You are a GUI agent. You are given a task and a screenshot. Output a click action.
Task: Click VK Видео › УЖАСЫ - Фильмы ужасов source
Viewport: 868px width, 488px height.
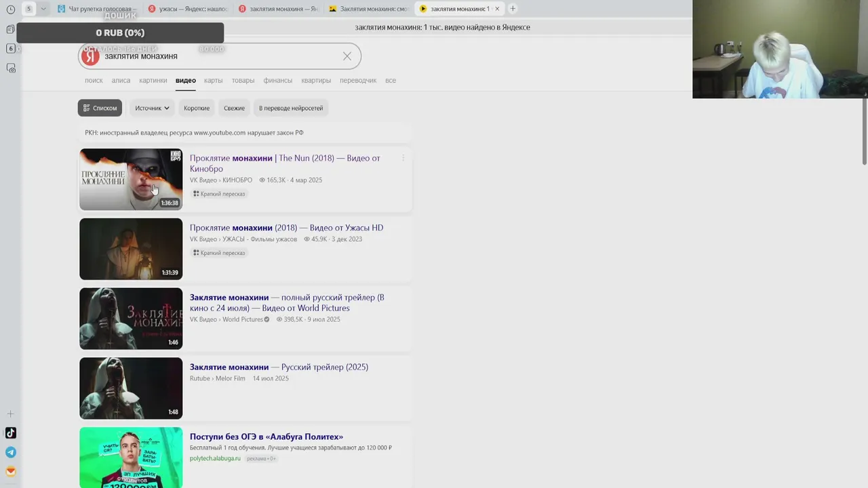243,239
